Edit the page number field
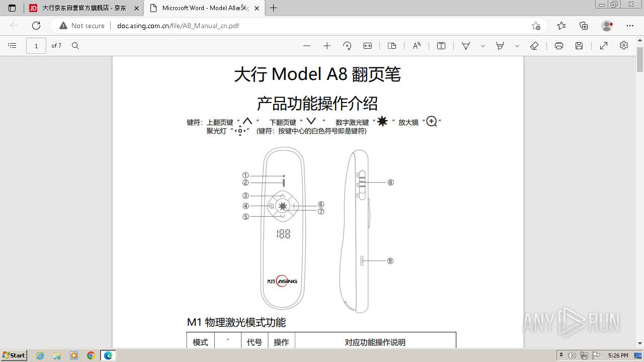The height and width of the screenshot is (362, 644). [36, 46]
